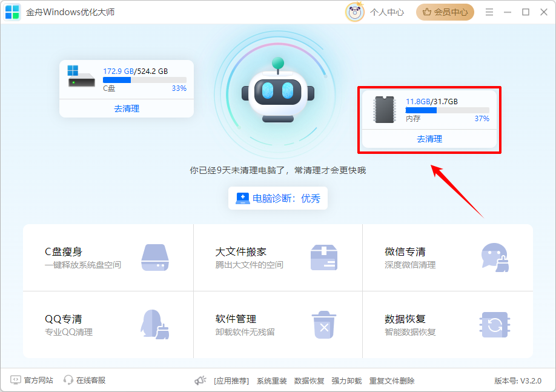Viewport: 556px width, 392px height.
Task: Open 数据恢复 footer recommendation link
Action: click(309, 381)
